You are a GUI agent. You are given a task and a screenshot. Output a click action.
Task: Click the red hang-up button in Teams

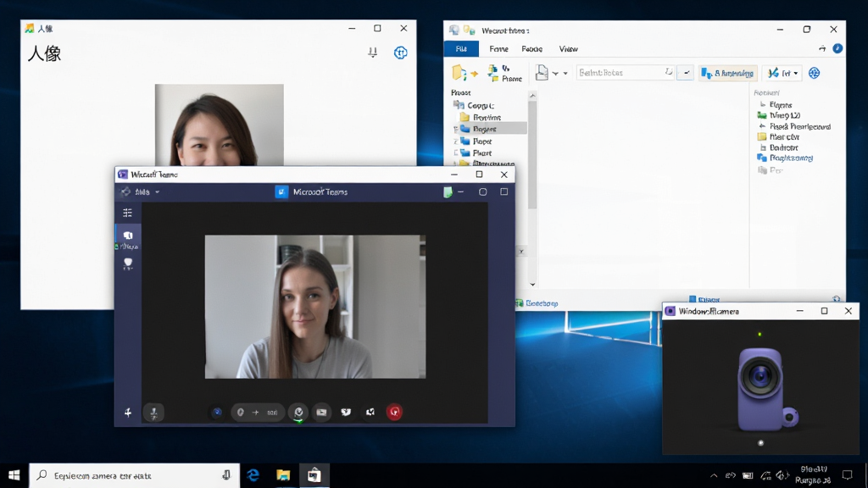394,412
